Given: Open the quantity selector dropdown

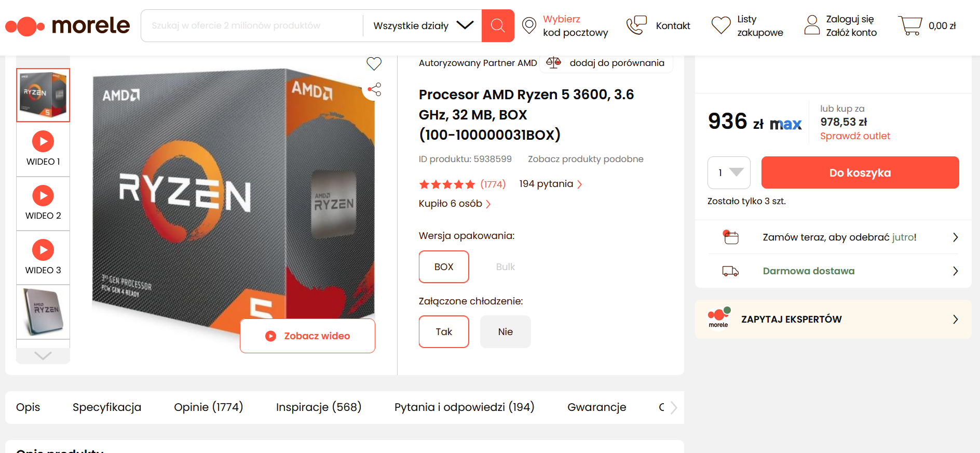Looking at the screenshot, I should point(729,172).
